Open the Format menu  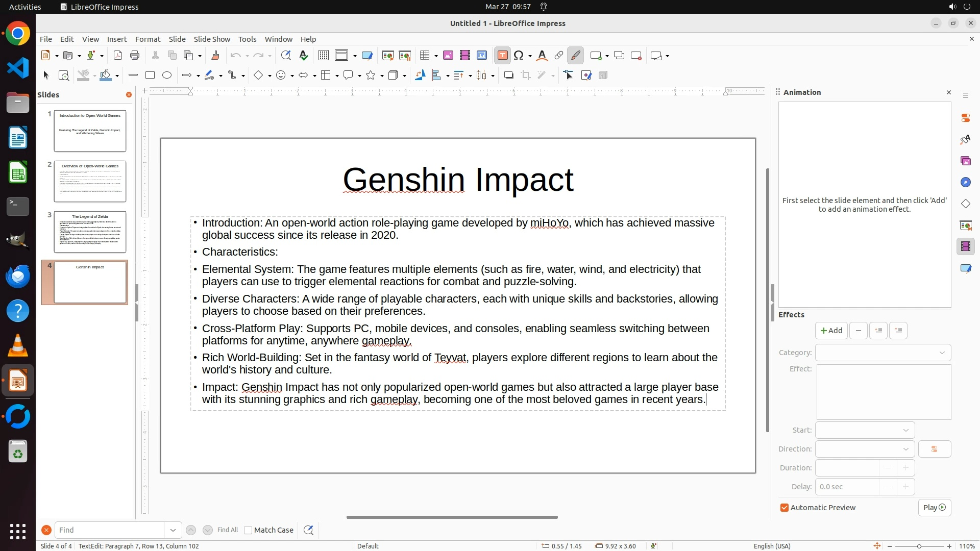click(148, 39)
